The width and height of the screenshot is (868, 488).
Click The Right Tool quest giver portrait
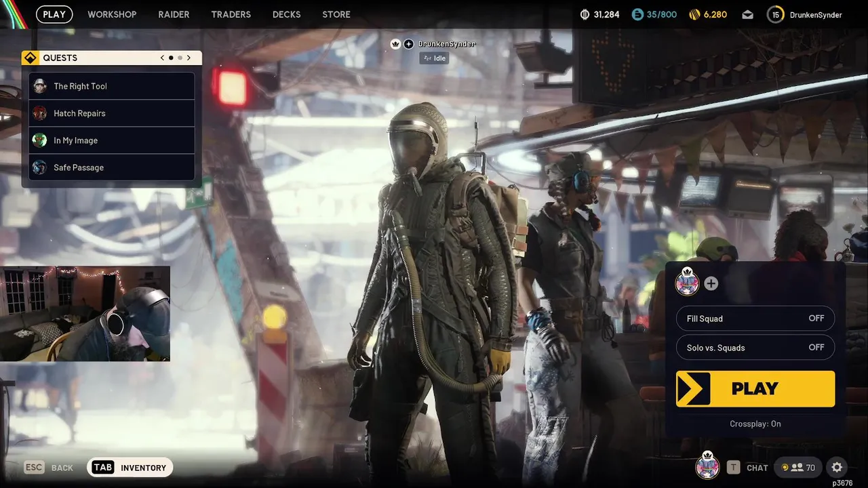coord(40,86)
